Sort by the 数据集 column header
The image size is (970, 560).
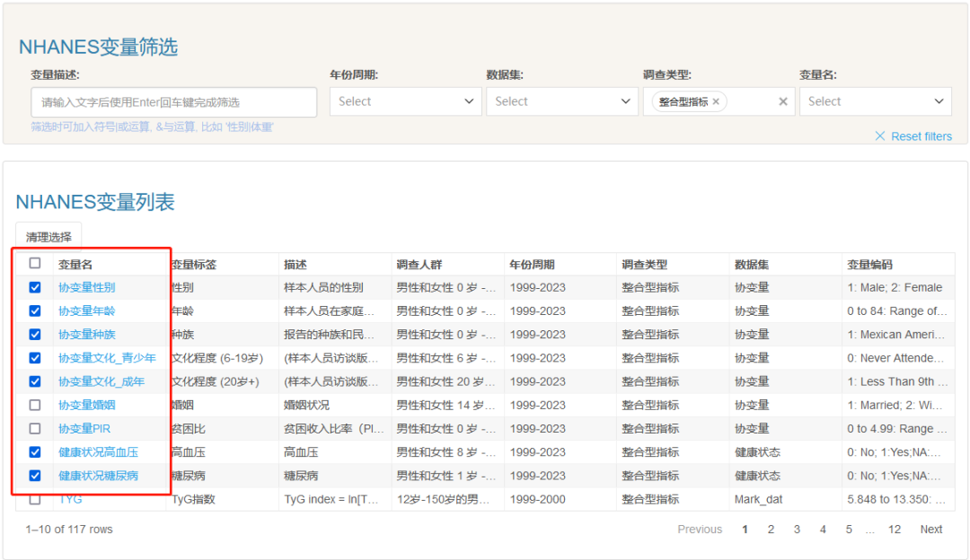click(x=752, y=265)
